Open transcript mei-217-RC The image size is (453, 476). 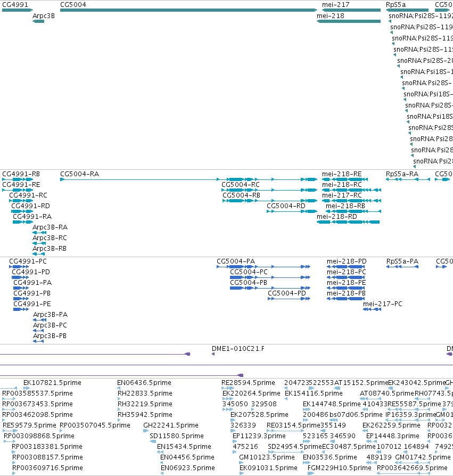pyautogui.click(x=342, y=195)
